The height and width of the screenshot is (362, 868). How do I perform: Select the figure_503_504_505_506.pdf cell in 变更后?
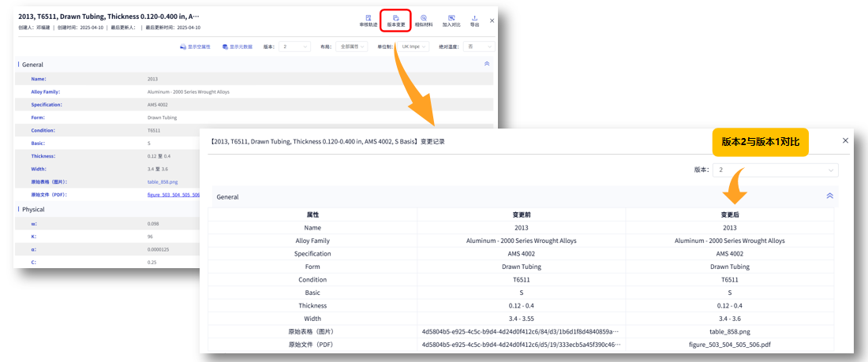click(x=730, y=345)
